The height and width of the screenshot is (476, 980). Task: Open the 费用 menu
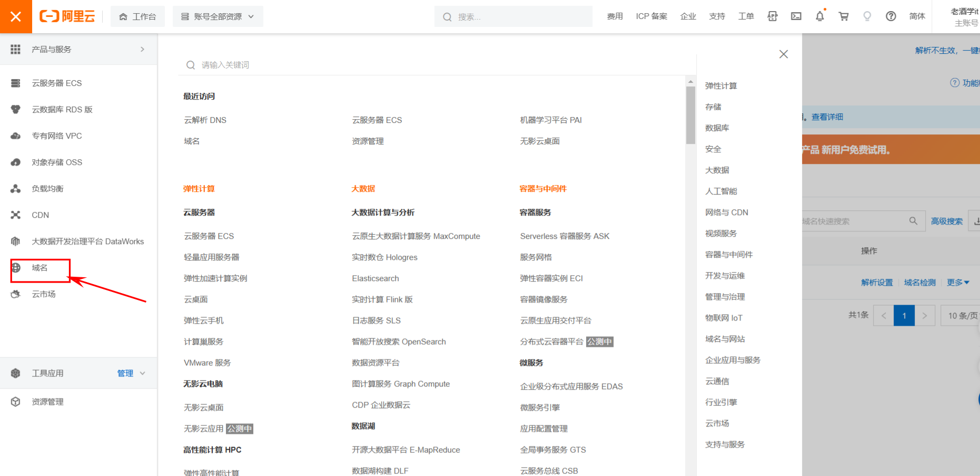click(615, 16)
